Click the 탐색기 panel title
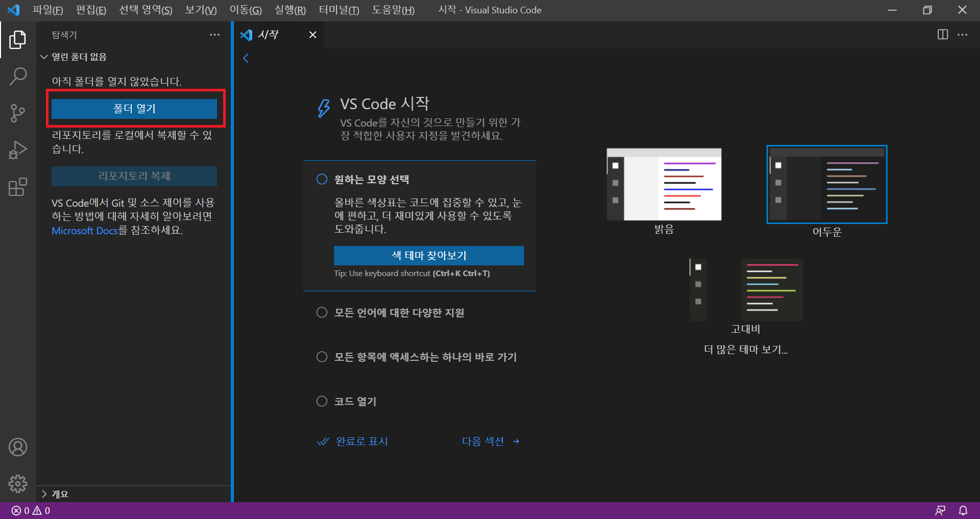The image size is (980, 519). click(64, 35)
